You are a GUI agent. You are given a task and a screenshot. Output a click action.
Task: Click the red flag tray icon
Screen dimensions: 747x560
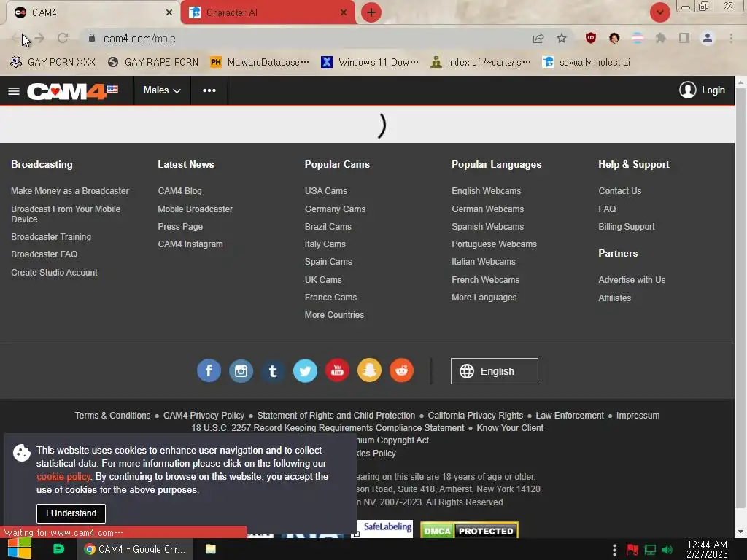632,550
